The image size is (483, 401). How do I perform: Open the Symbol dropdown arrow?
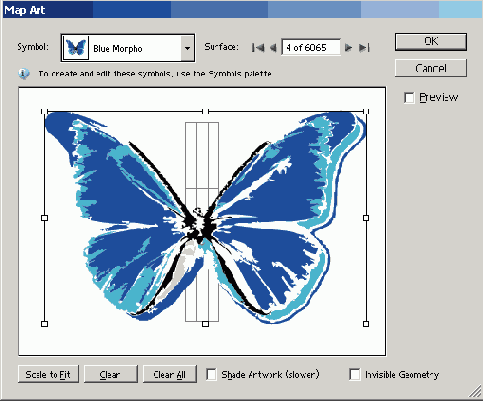tap(188, 48)
